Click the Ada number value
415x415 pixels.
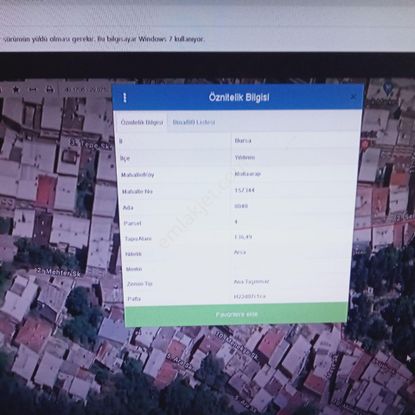(241, 206)
